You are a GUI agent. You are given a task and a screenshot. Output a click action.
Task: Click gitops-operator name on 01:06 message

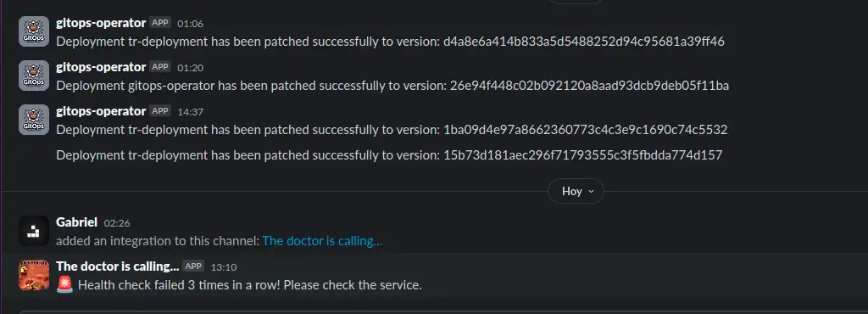pyautogui.click(x=102, y=23)
